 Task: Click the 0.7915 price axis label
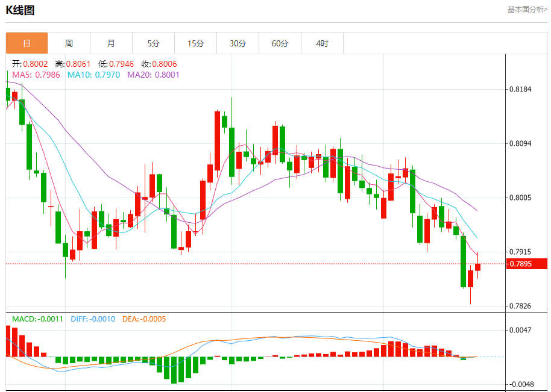tap(520, 252)
